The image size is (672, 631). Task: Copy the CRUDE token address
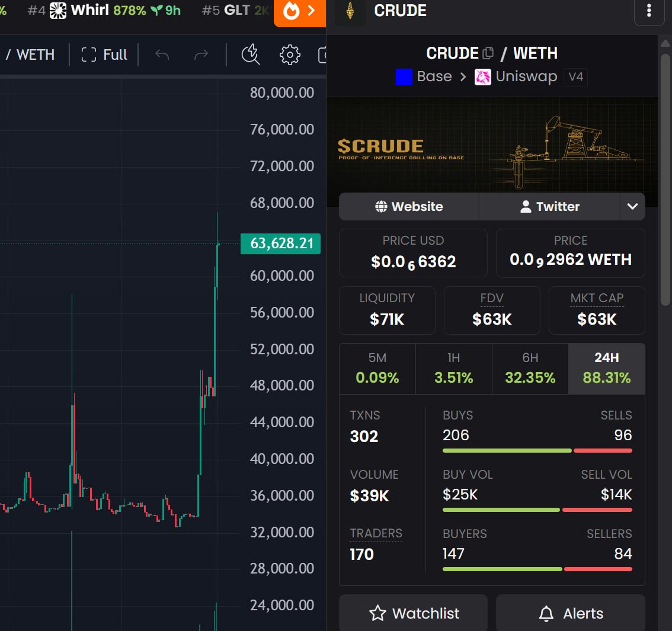(x=488, y=53)
